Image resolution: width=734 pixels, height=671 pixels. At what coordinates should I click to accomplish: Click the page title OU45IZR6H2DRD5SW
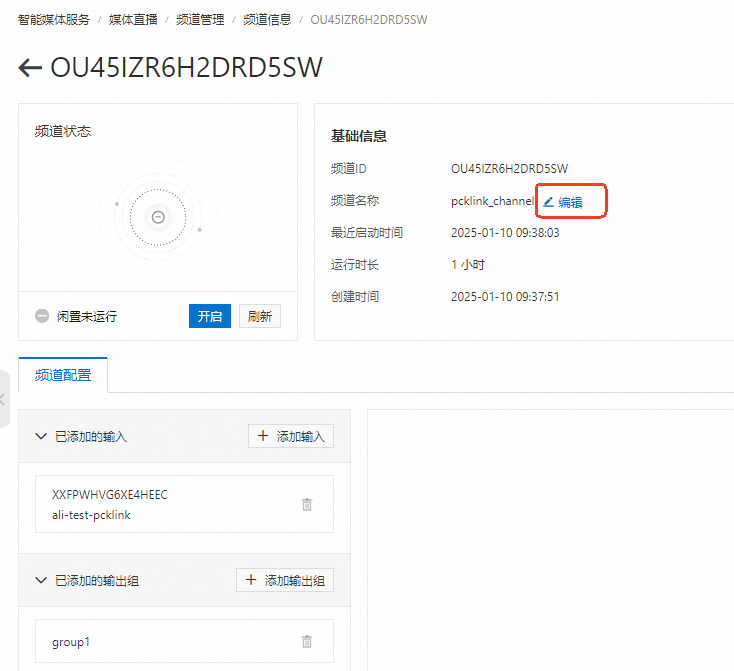(x=186, y=67)
